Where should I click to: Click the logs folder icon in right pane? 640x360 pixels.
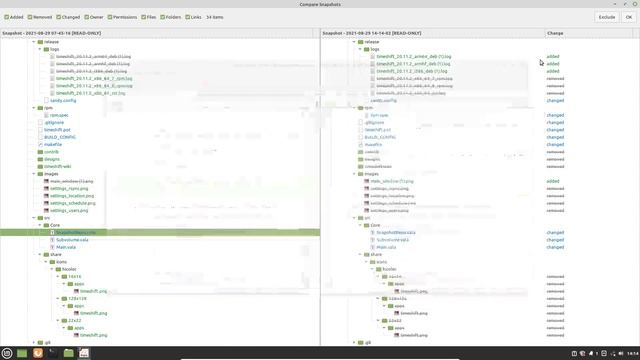[x=367, y=49]
